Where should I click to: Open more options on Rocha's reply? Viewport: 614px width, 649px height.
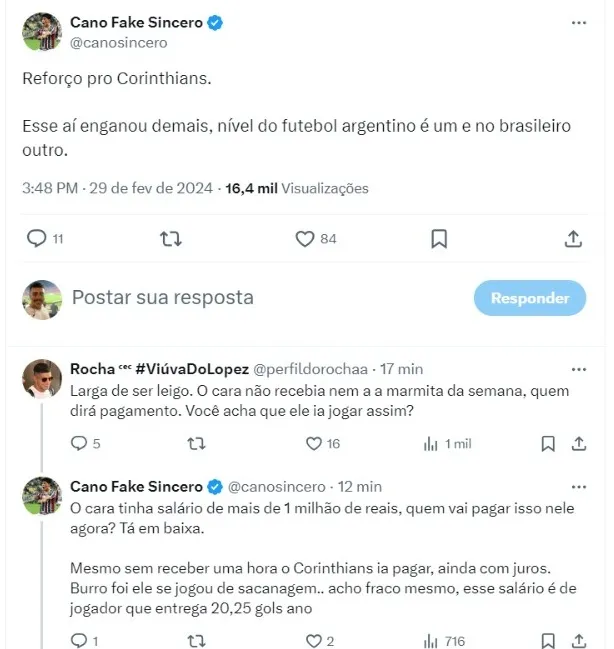pyautogui.click(x=578, y=368)
